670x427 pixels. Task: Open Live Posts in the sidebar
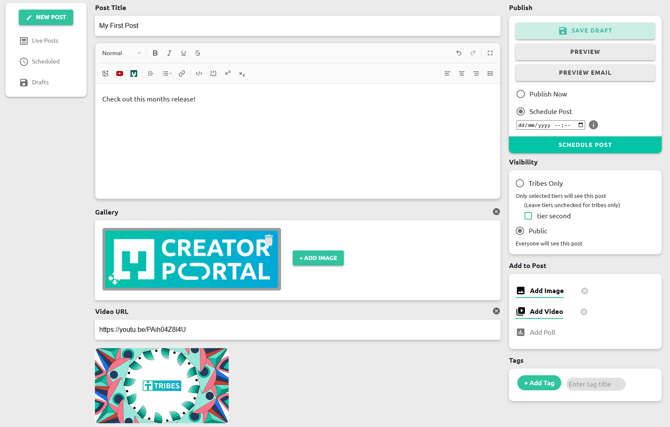(39, 41)
